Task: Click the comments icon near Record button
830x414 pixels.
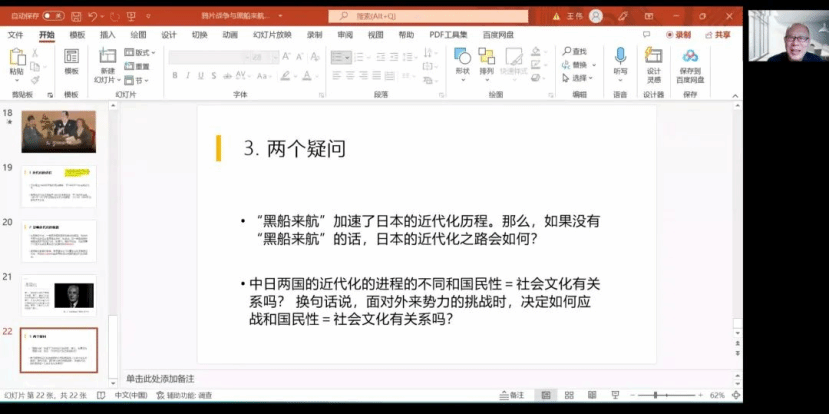Action: [x=646, y=35]
